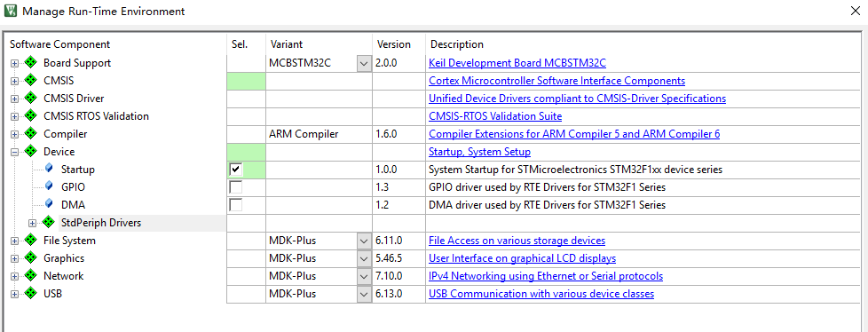Open Network MDK-Plus variant dropdown

pos(364,276)
